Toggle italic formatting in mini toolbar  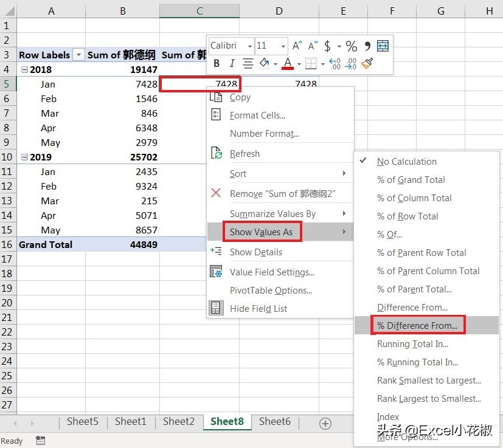232,63
